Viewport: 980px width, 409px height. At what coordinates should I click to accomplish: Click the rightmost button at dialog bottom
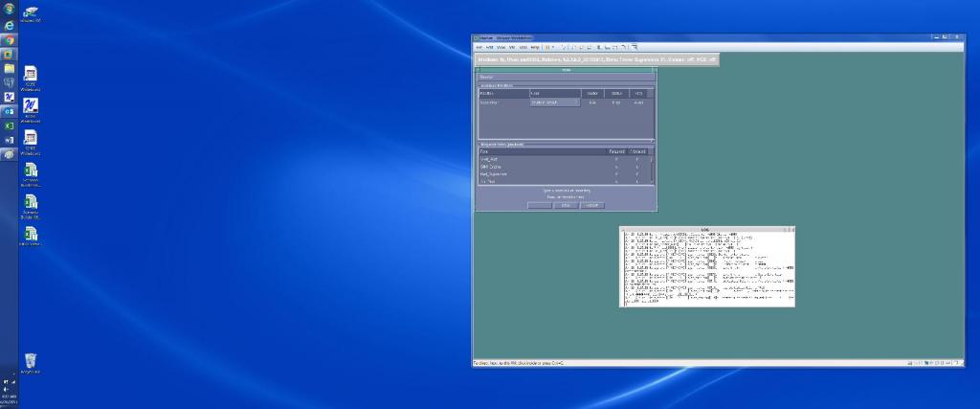[x=593, y=205]
